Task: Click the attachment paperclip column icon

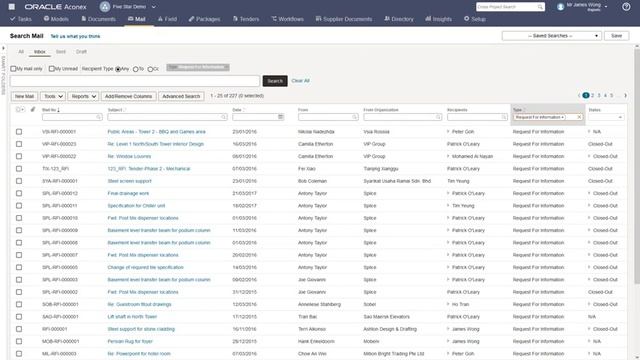Action: click(33, 109)
